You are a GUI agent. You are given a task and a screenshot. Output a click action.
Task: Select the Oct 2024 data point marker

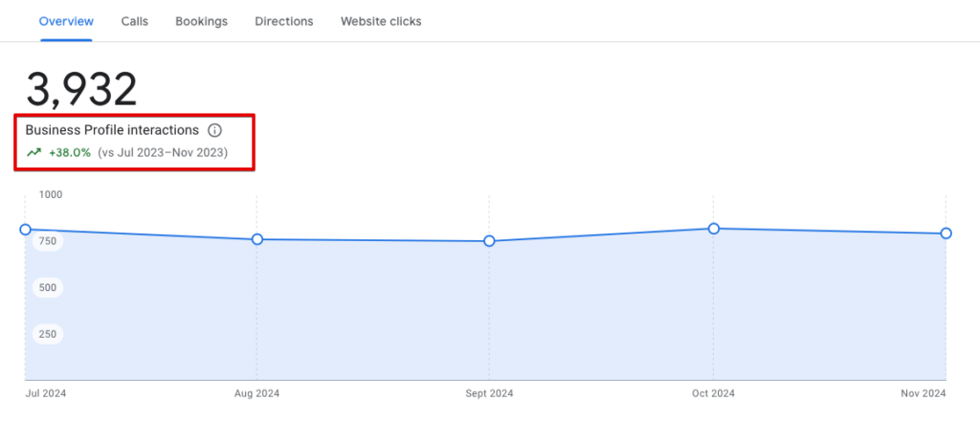tap(714, 228)
